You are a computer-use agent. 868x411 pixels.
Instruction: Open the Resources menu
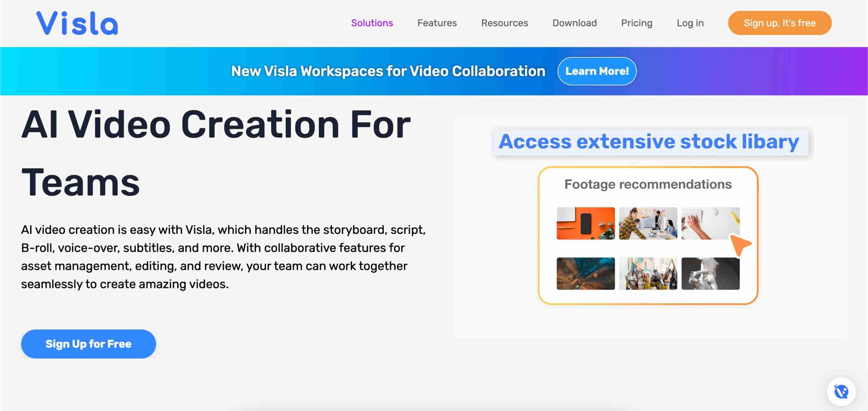[505, 23]
